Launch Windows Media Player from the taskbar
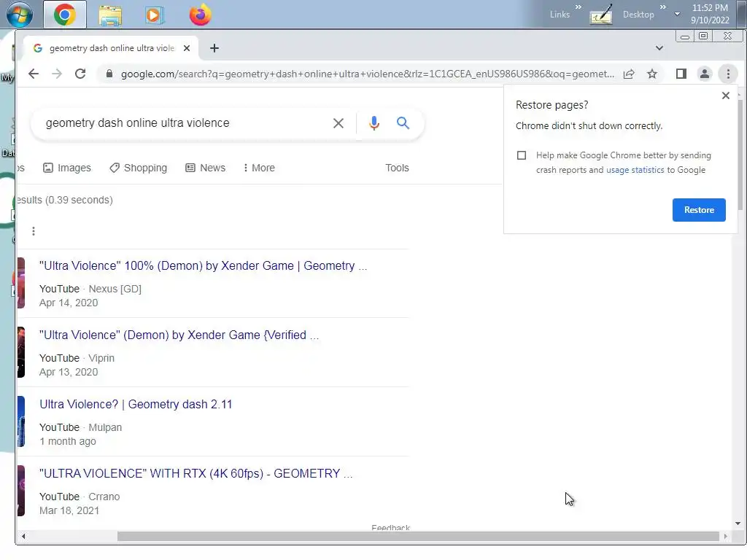 coord(154,15)
